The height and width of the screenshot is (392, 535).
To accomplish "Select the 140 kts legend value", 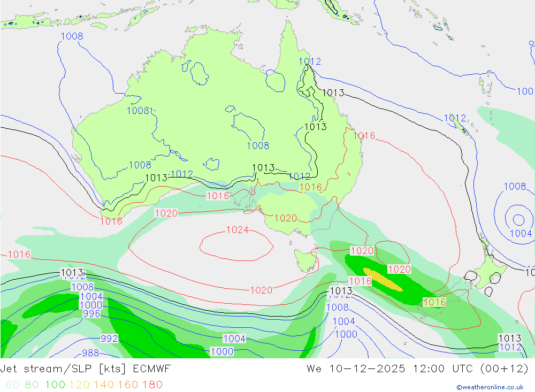I will pyautogui.click(x=104, y=385).
